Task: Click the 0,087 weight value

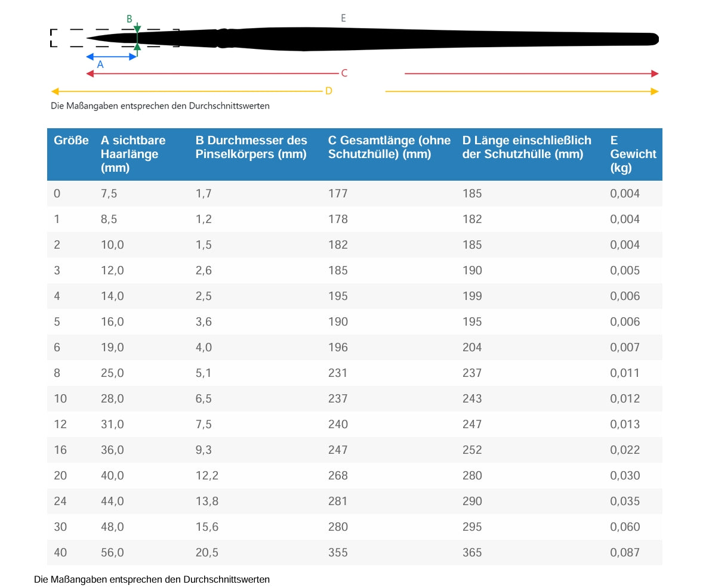Action: (625, 553)
